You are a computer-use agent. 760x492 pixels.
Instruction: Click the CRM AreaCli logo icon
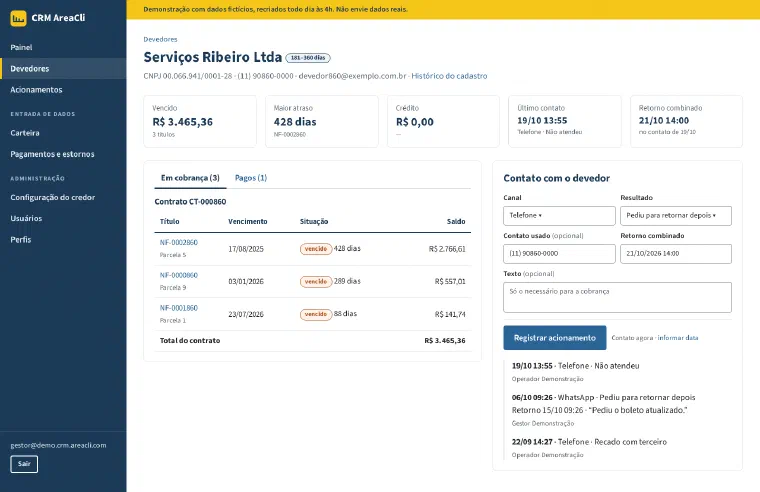pyautogui.click(x=18, y=18)
